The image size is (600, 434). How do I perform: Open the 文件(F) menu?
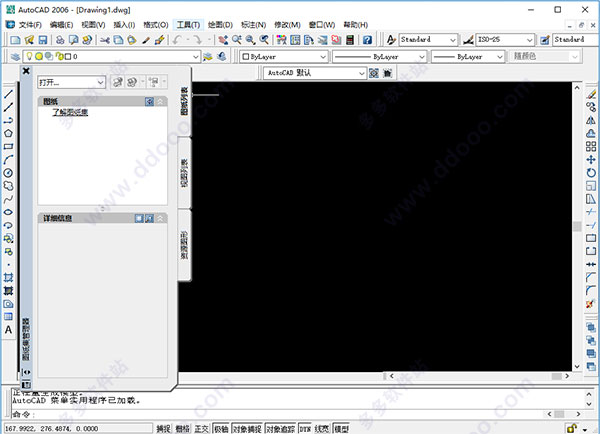click(x=30, y=25)
